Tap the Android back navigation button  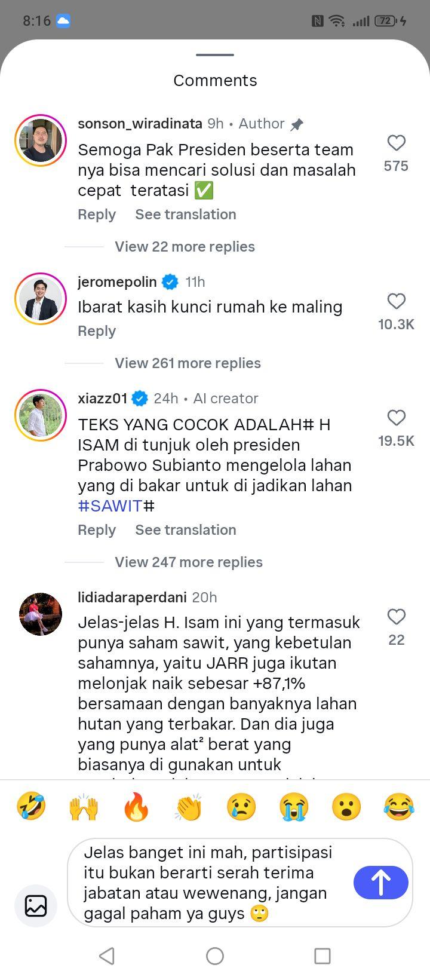click(107, 956)
